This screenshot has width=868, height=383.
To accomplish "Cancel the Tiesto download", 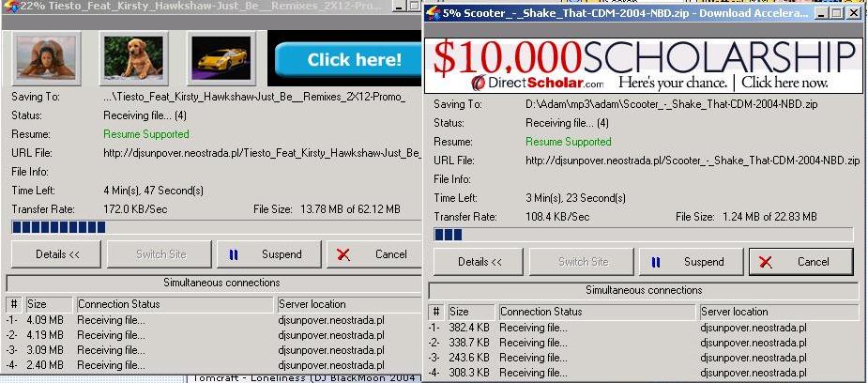I will click(x=374, y=254).
